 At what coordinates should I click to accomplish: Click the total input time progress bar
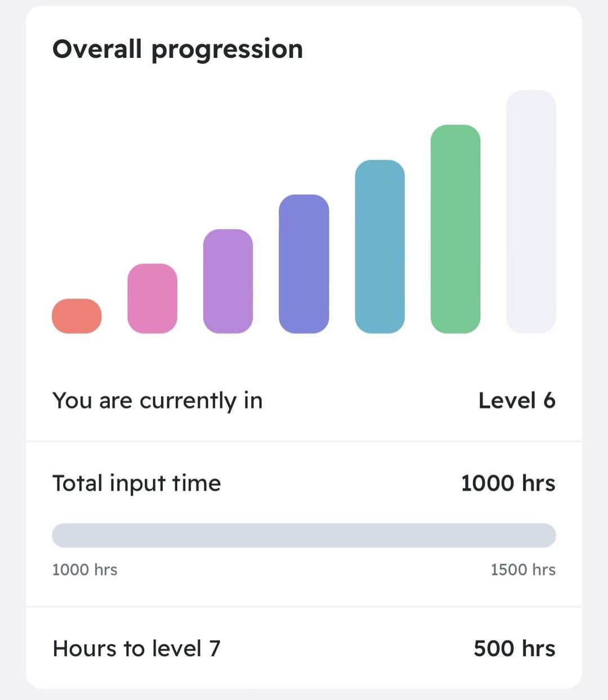[x=304, y=535]
